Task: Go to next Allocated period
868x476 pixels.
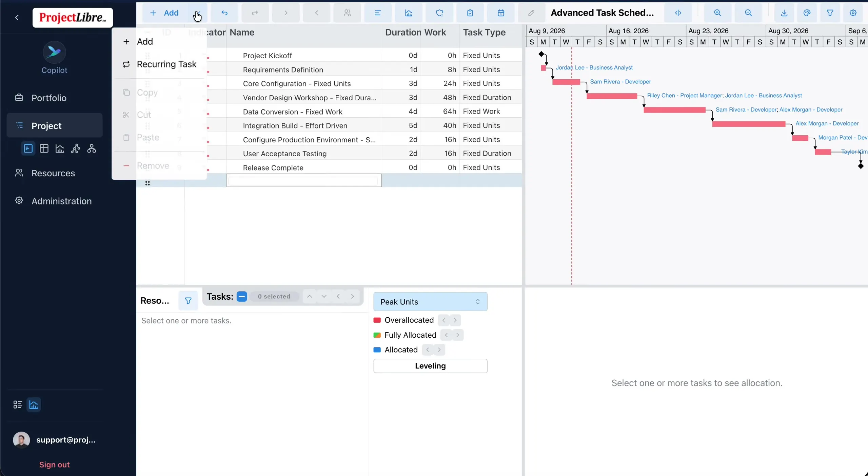Action: coord(439,350)
